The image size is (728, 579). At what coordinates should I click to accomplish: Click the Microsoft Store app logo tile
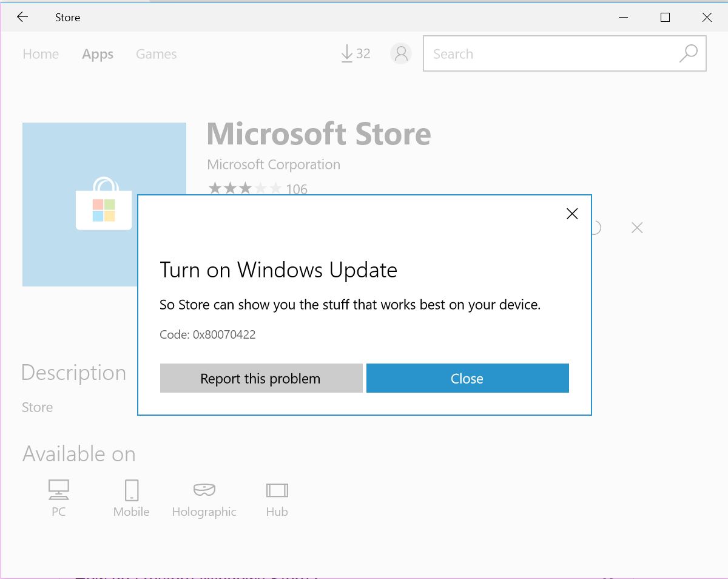104,204
